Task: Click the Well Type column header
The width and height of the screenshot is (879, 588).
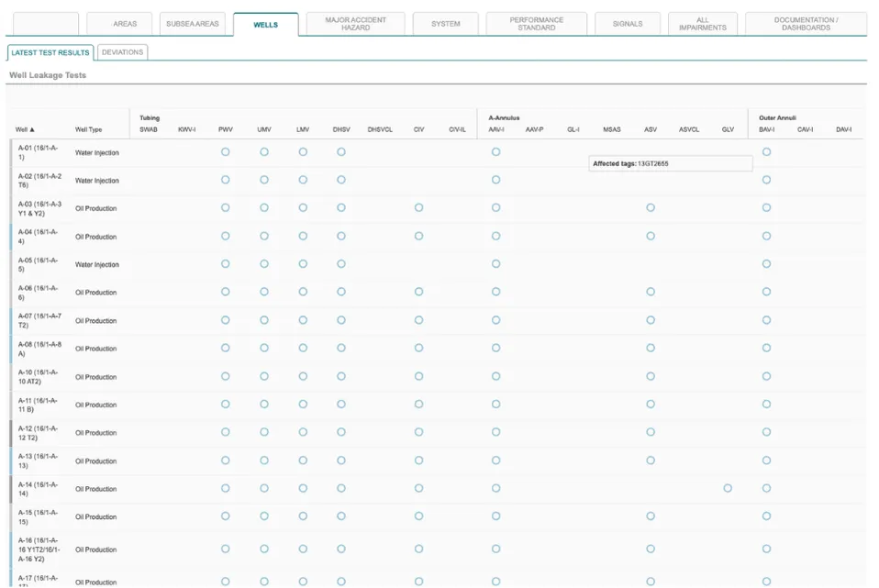Action: pos(89,129)
